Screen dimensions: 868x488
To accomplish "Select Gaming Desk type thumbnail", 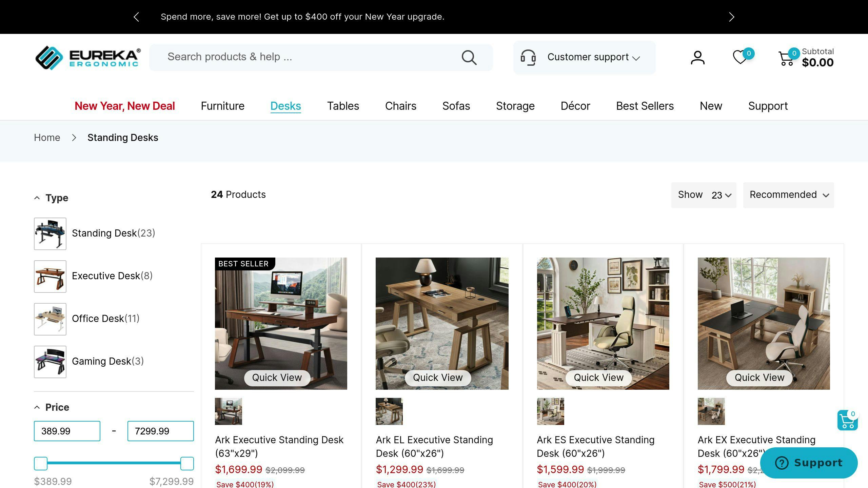I will (x=50, y=362).
